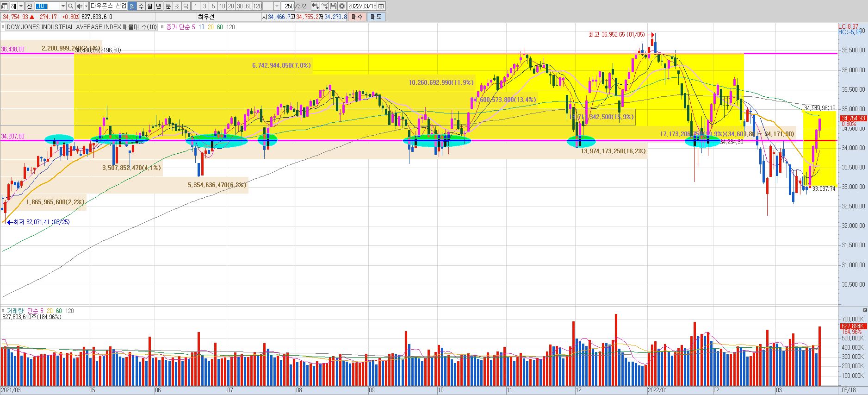Click the 최고 36,952.65 (01/05) high marker label

pyautogui.click(x=616, y=35)
